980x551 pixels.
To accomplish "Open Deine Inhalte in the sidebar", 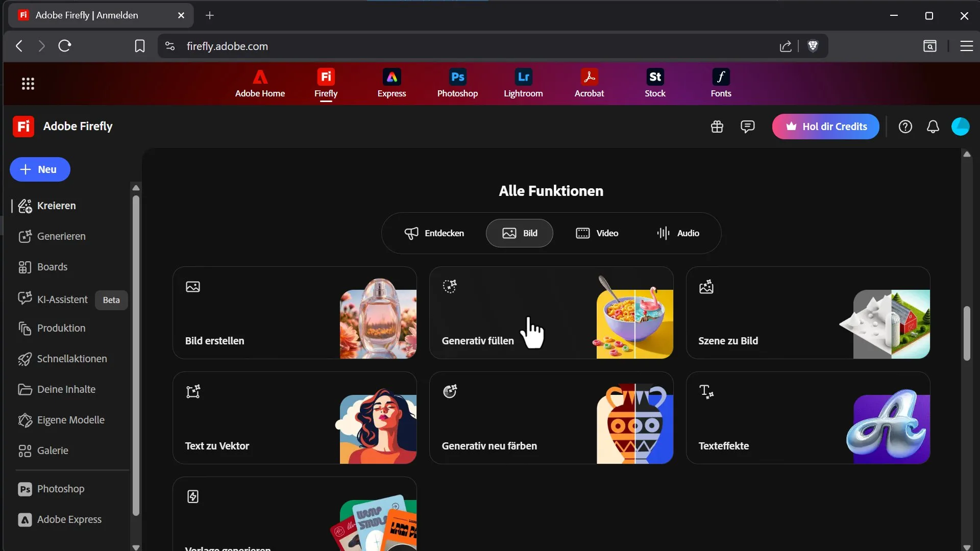I will pyautogui.click(x=57, y=389).
